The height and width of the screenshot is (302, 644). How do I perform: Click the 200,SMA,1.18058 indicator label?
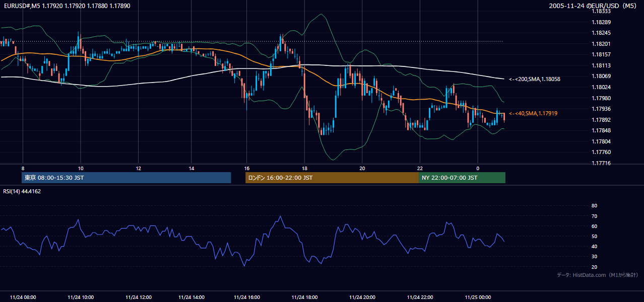pyautogui.click(x=535, y=79)
